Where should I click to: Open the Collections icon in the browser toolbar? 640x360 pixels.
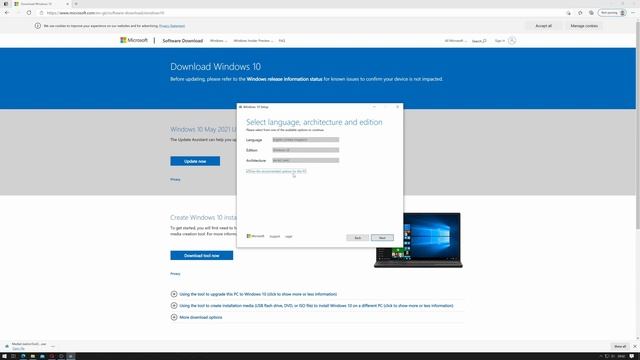pos(591,13)
